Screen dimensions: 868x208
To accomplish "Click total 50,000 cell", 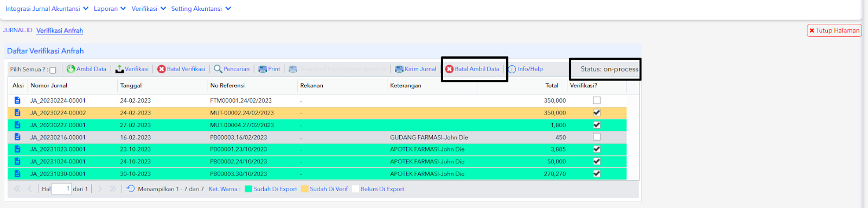I will point(557,161).
